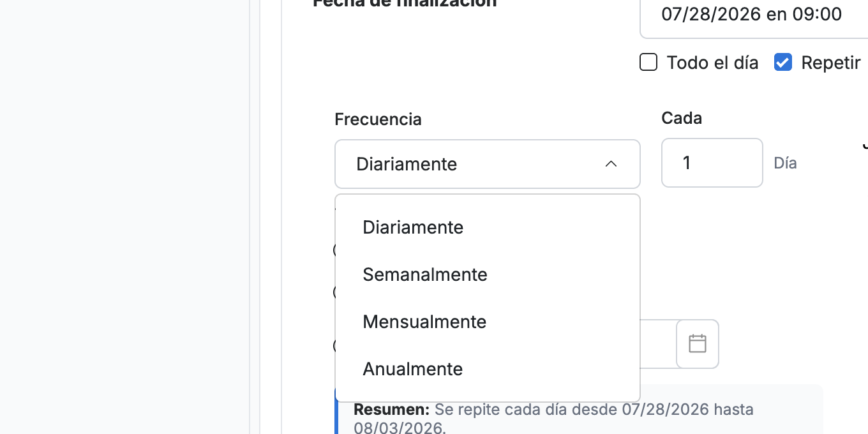Screen dimensions: 868x434
Task: Click the Repetir label text
Action: tap(831, 63)
